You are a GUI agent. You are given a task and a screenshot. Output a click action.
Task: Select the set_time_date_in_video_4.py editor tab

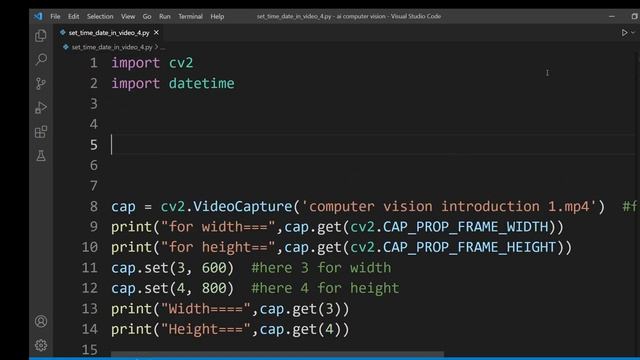coord(109,33)
